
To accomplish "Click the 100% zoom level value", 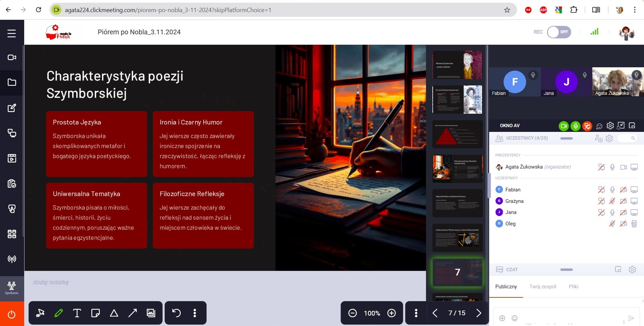I will 372,313.
